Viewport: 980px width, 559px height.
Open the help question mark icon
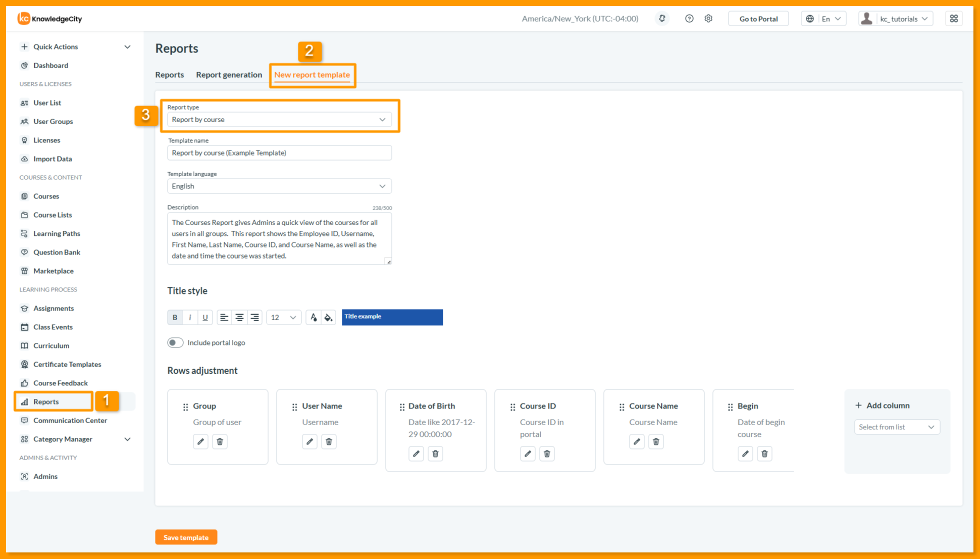click(689, 19)
